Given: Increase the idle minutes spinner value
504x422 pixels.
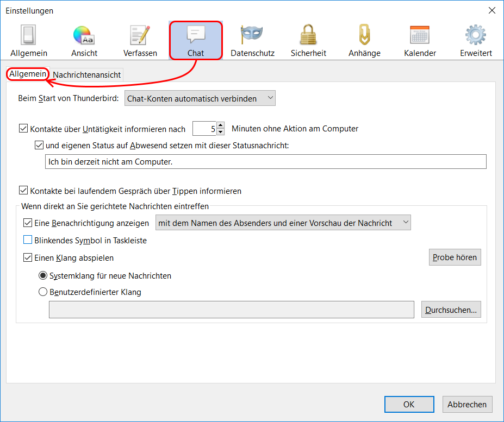Looking at the screenshot, I should [x=221, y=125].
